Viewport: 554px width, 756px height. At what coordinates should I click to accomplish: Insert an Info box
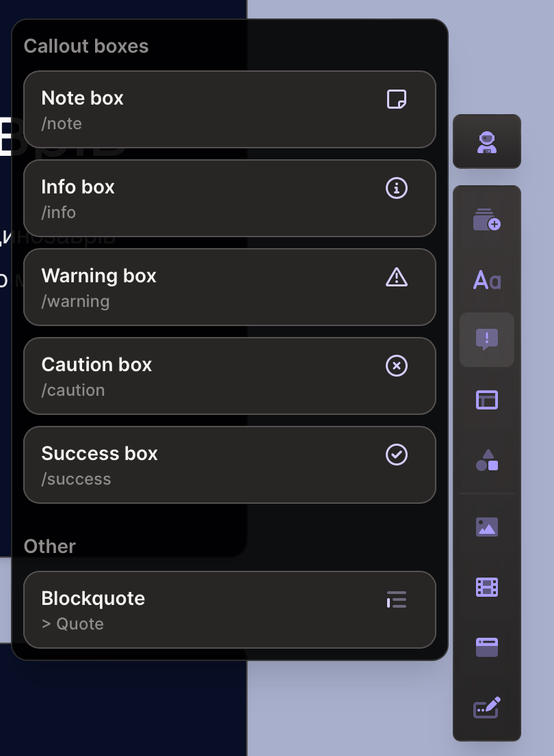click(x=205, y=198)
